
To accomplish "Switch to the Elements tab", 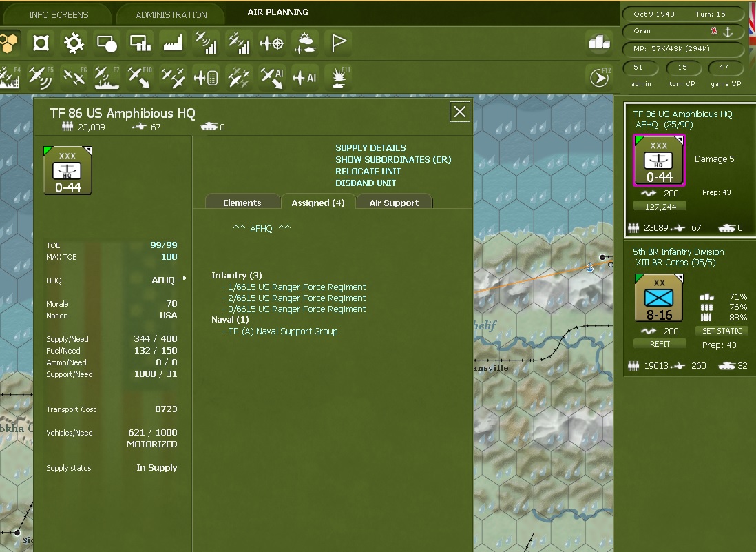I will click(242, 203).
